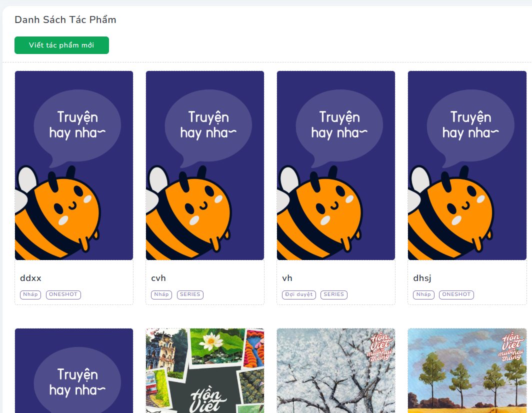
Task: Open the Hồn Việt photo collage cover
Action: click(205, 370)
